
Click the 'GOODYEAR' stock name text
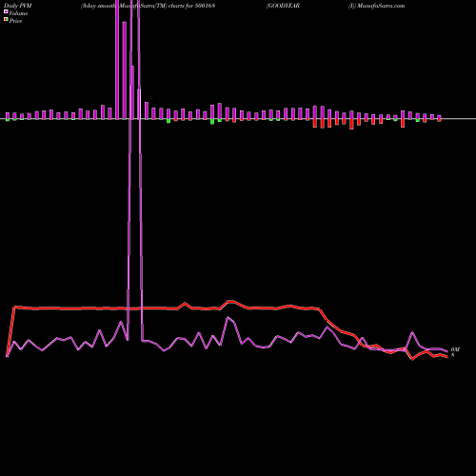coord(283,6)
